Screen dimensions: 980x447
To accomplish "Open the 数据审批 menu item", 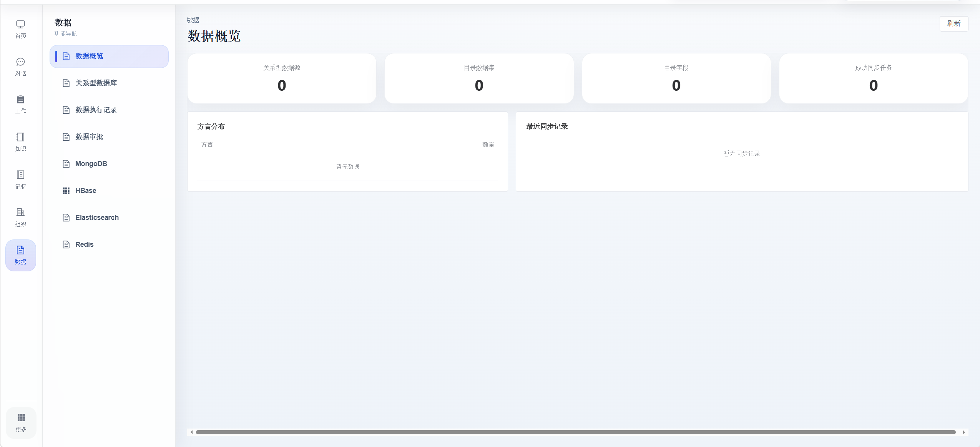I will [109, 137].
